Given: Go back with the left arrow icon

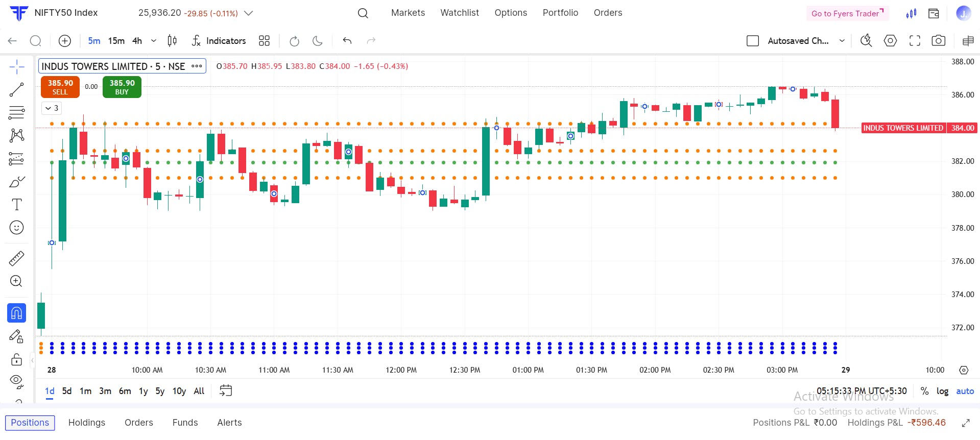Looking at the screenshot, I should tap(13, 41).
